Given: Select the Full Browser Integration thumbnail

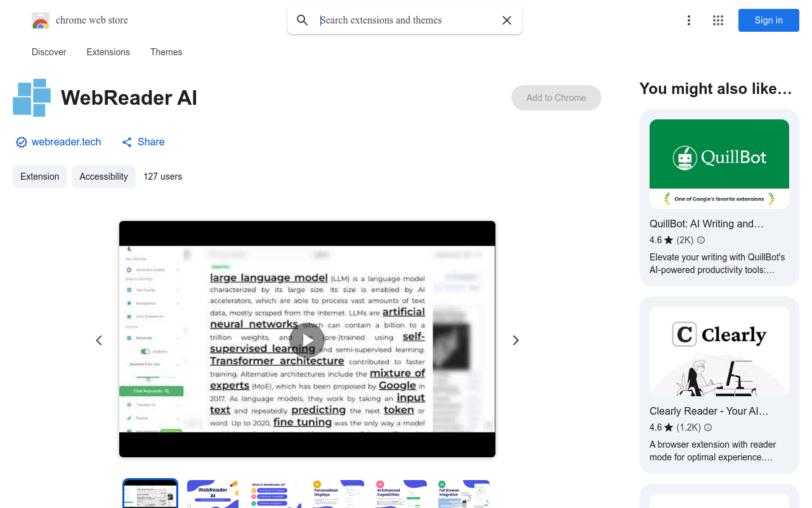Looking at the screenshot, I should click(464, 494).
